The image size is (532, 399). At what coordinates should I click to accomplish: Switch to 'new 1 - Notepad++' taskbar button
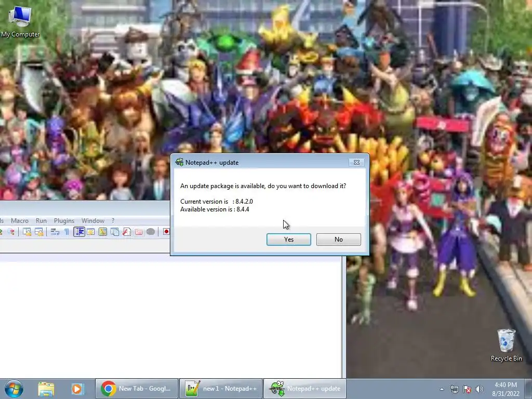point(220,389)
